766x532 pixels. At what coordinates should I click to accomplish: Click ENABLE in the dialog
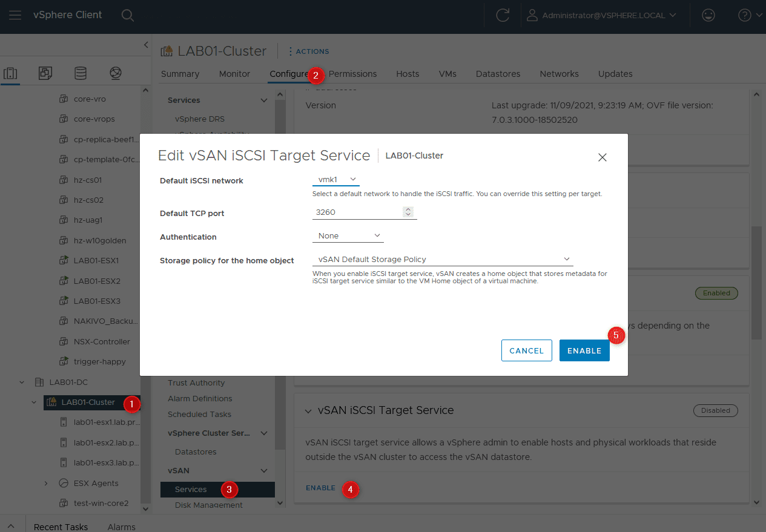point(584,350)
